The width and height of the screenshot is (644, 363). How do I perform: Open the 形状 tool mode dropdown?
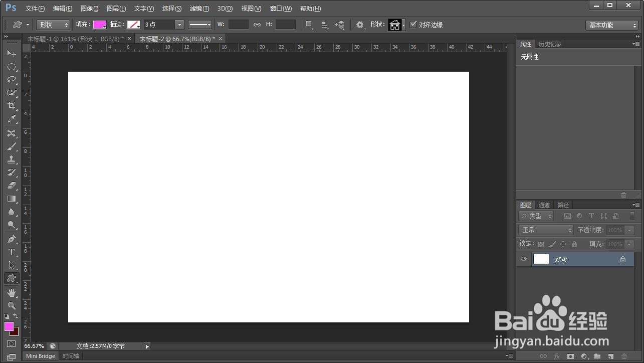[x=53, y=25]
